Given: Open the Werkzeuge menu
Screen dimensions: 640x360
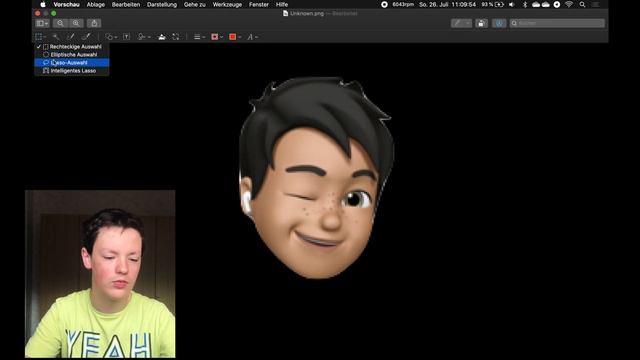Looking at the screenshot, I should click(227, 4).
